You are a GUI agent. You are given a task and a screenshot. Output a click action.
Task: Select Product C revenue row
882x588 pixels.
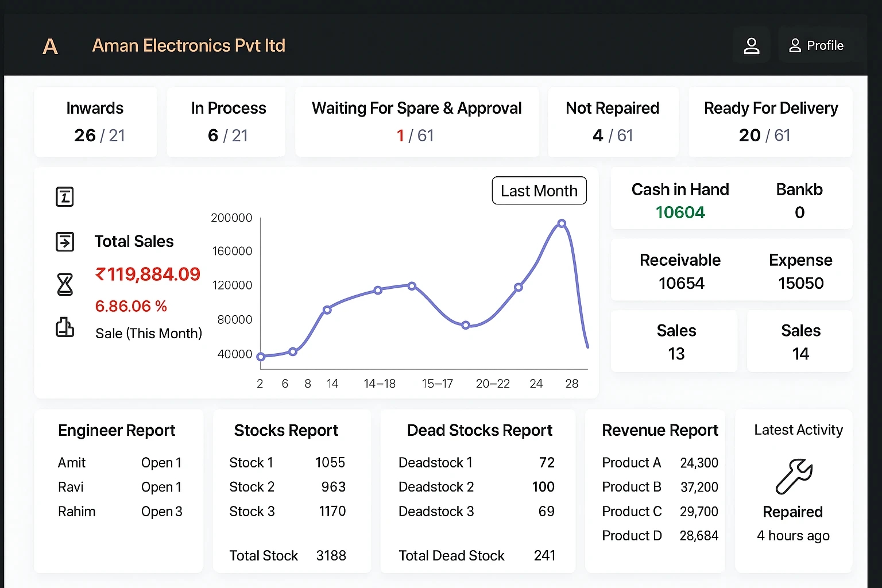660,512
